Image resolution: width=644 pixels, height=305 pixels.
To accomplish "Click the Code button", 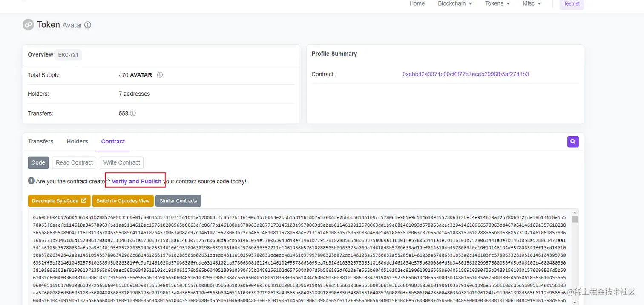I will [38, 162].
